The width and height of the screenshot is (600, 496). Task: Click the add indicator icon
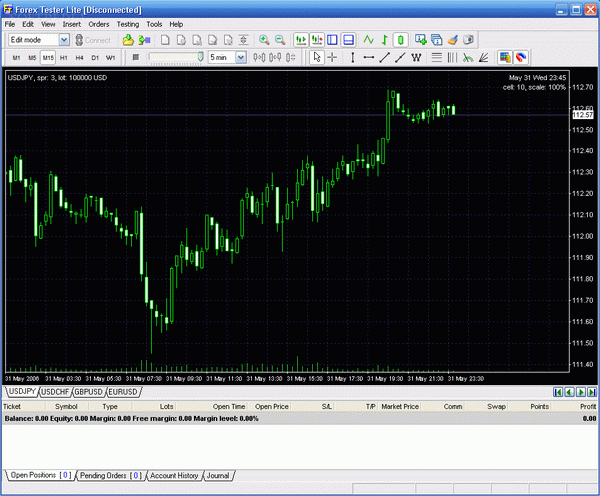pyautogui.click(x=421, y=40)
